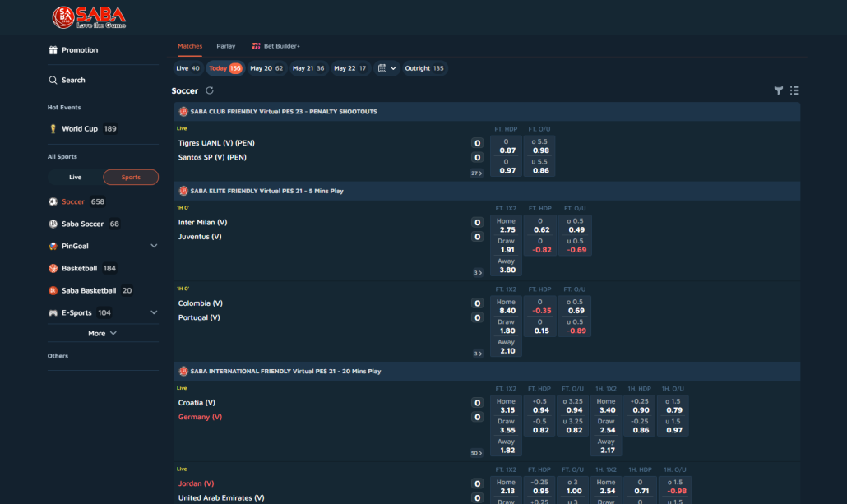Open the Promotion gift icon
The width and height of the screenshot is (847, 504).
pos(53,49)
